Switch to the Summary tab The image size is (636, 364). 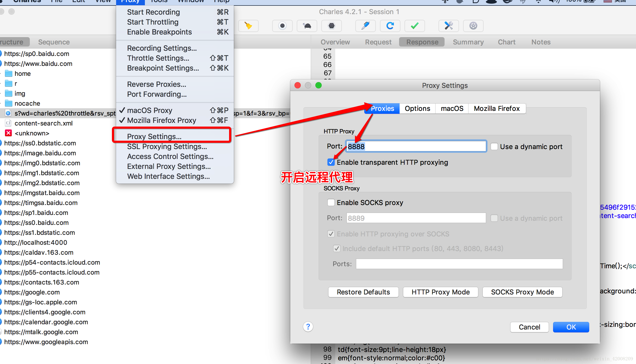(x=468, y=42)
